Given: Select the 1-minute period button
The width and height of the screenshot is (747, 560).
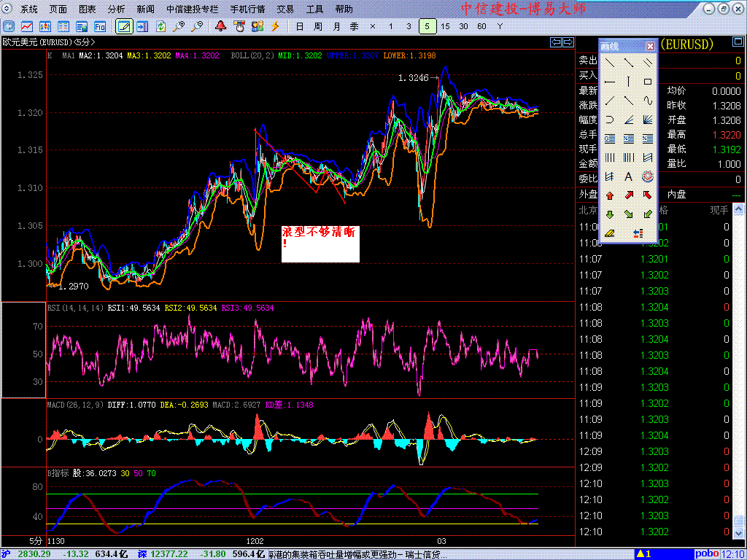Looking at the screenshot, I should coord(391,26).
